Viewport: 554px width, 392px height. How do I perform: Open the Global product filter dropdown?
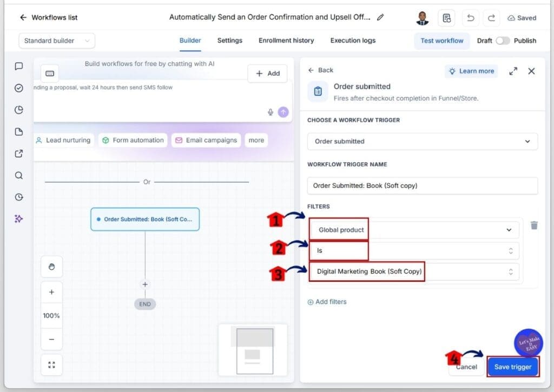click(x=414, y=230)
